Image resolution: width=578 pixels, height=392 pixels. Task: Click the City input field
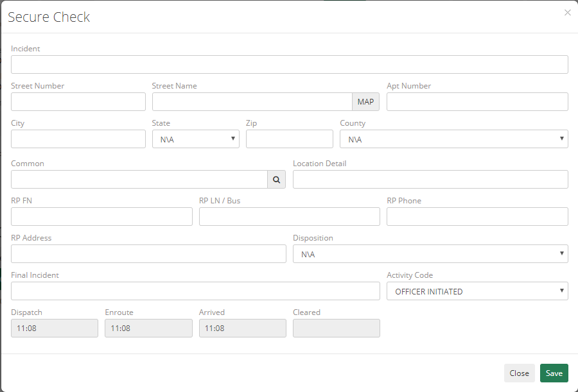(78, 139)
